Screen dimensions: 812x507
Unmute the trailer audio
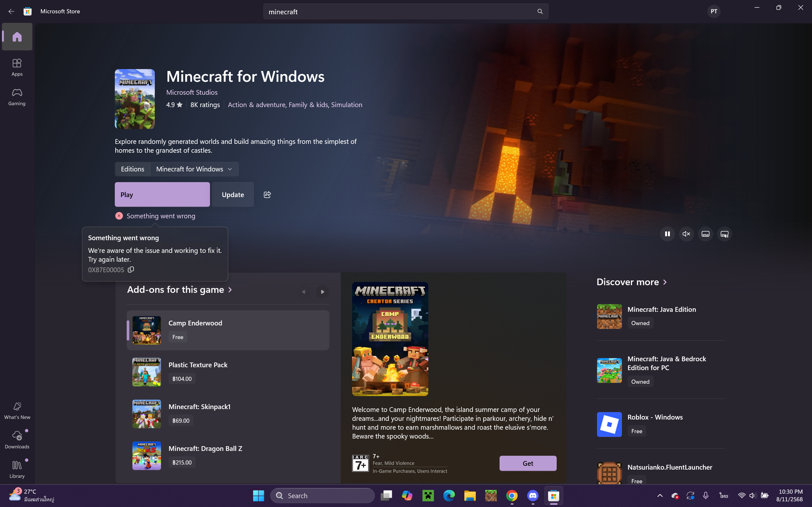click(x=686, y=234)
